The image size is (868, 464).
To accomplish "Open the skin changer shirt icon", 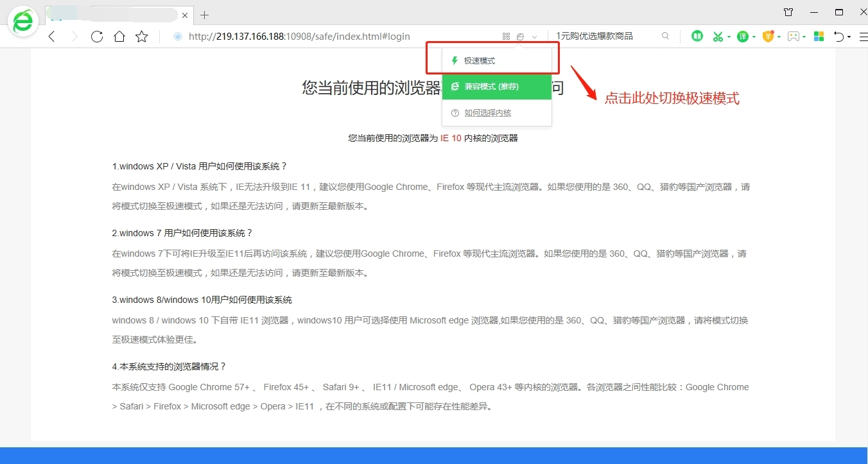I will [x=788, y=12].
